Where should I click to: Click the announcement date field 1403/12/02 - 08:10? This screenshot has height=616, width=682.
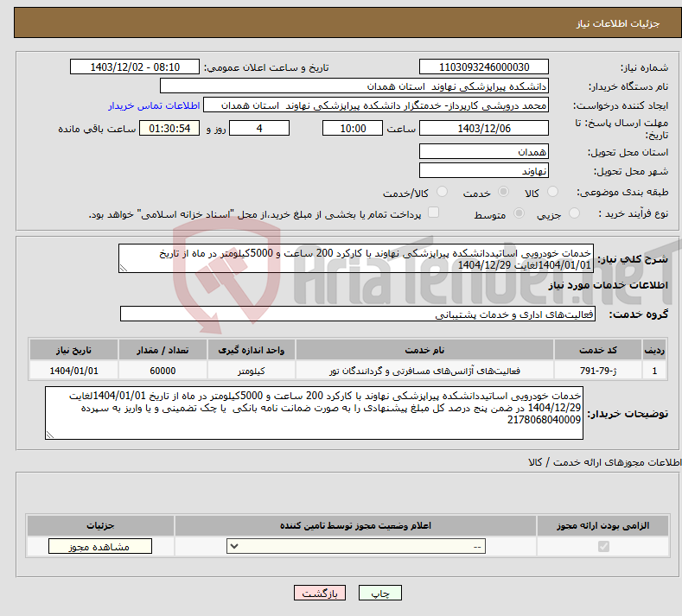coord(135,67)
